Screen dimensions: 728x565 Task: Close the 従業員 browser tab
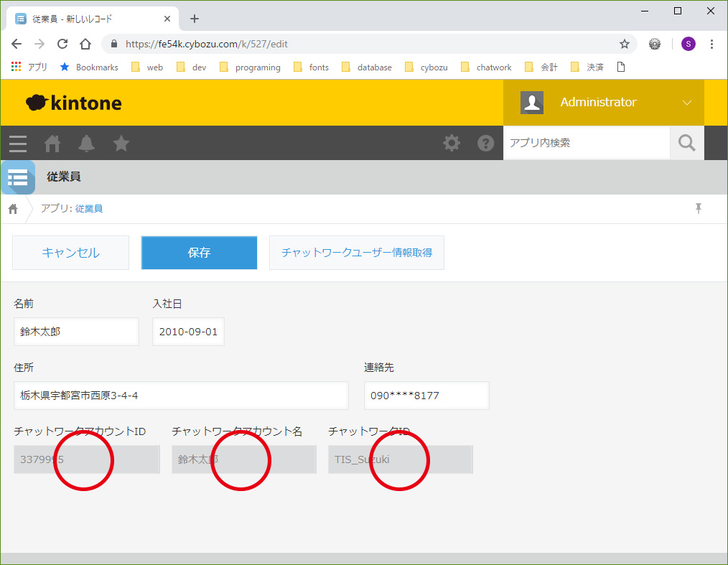pos(167,19)
